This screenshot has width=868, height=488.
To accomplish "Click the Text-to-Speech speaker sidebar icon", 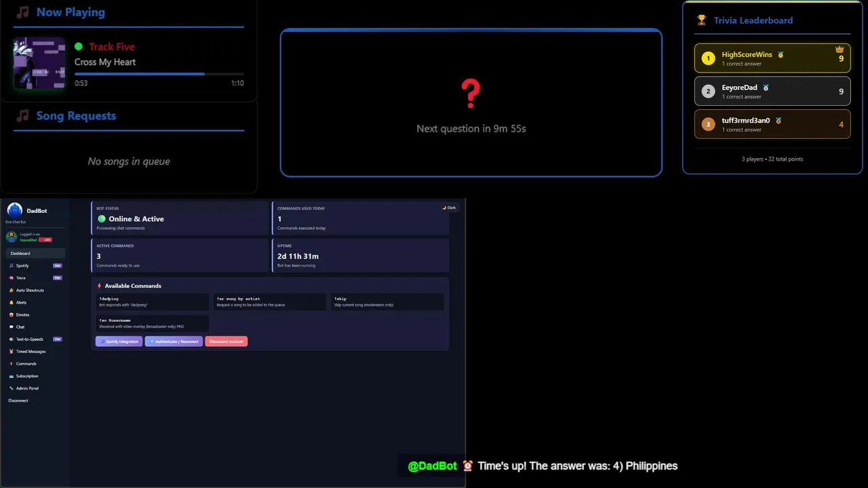I will [11, 339].
